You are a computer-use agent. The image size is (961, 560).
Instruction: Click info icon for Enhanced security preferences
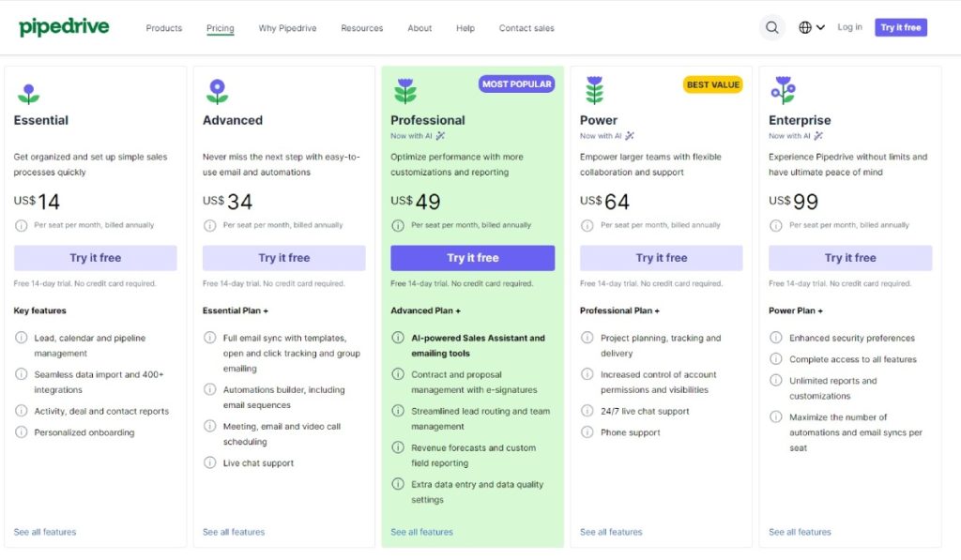(776, 338)
